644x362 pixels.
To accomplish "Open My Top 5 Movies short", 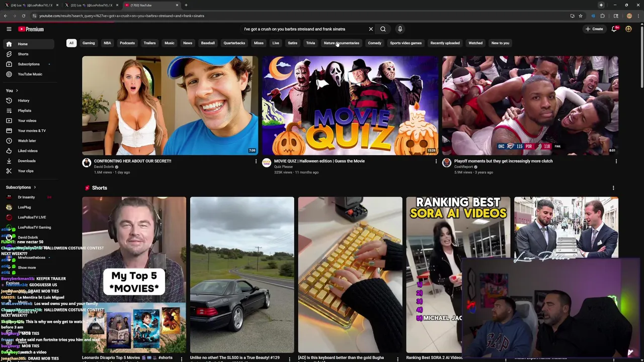I will 134,275.
